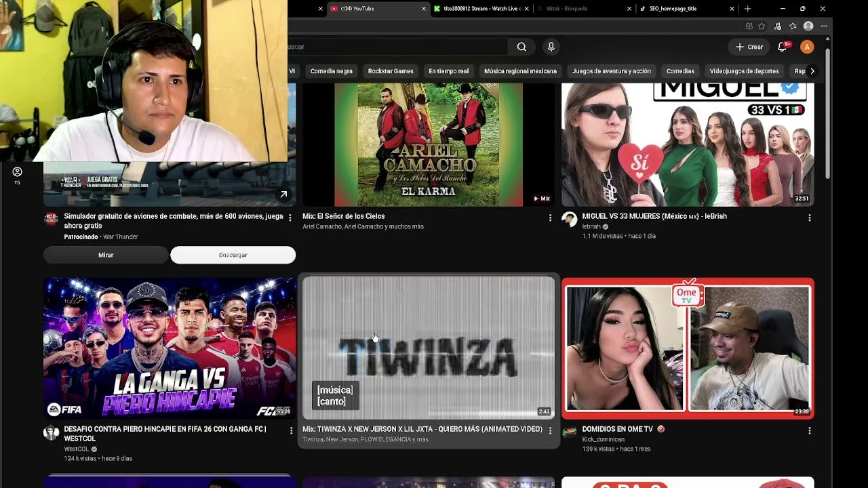868x488 pixels.
Task: Click the 'Descargar' button on the ad
Action: click(233, 255)
